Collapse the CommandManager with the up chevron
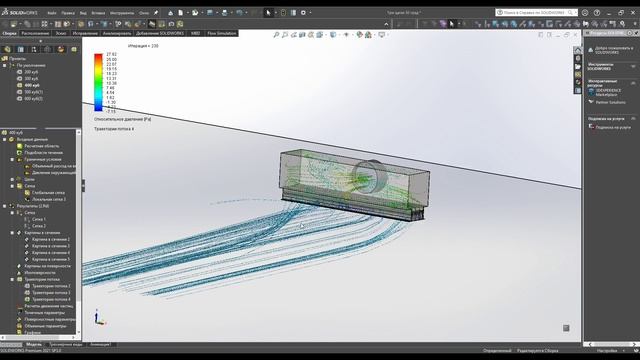This screenshot has width=640, height=360. pos(386,24)
